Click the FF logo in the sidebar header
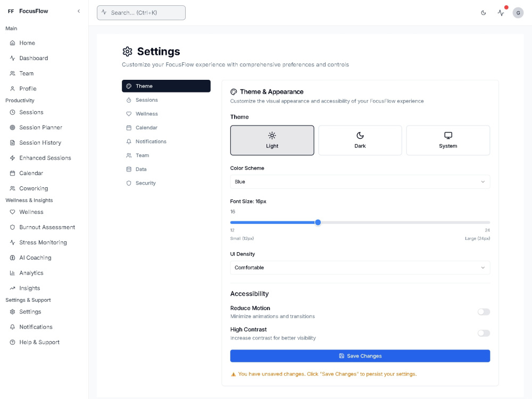The height and width of the screenshot is (399, 532). pos(11,11)
